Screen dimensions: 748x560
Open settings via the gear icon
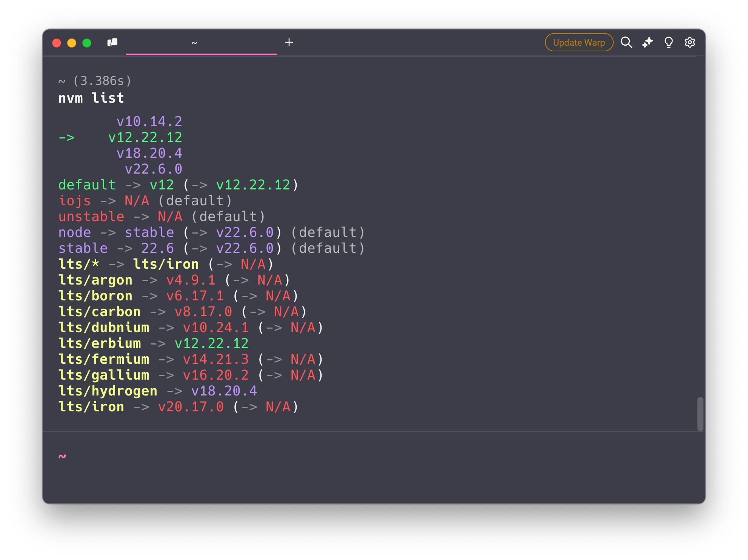[690, 43]
